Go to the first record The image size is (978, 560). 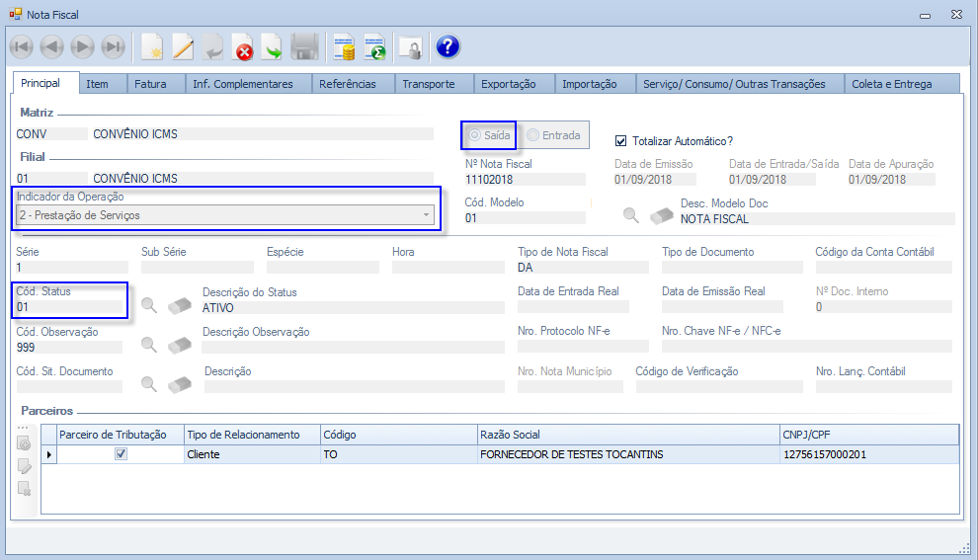tap(21, 46)
